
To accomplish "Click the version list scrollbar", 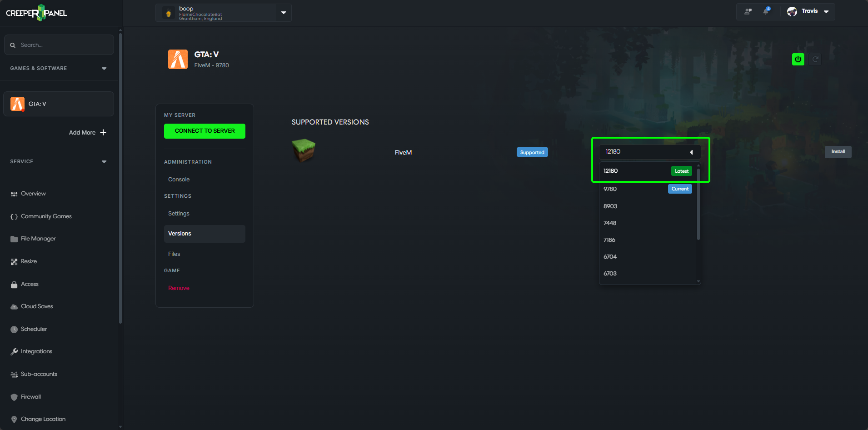I will pyautogui.click(x=698, y=205).
